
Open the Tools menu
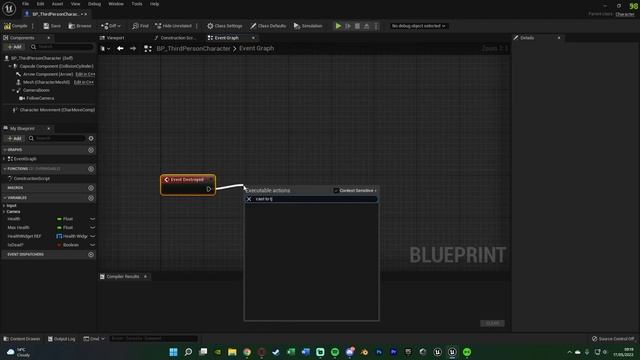(x=137, y=4)
